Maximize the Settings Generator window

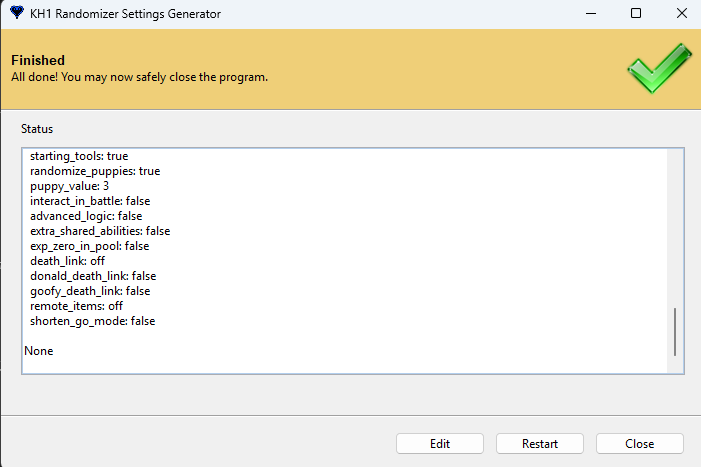(x=636, y=15)
